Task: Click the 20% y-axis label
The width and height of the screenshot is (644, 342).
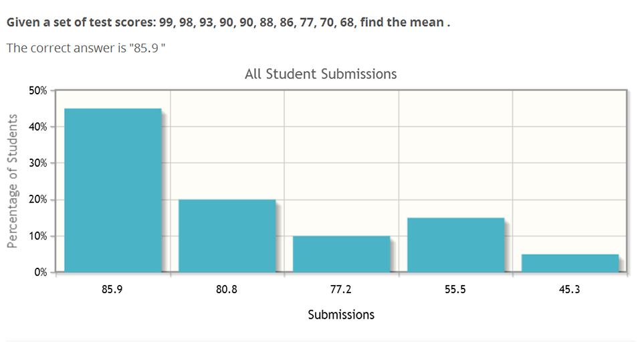Action: tap(38, 199)
